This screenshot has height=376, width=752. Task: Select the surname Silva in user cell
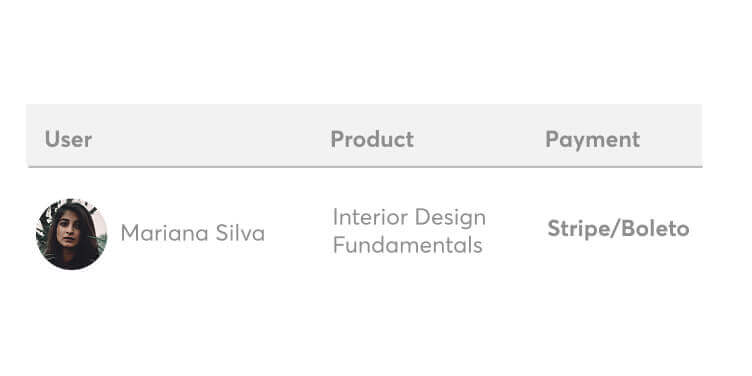coord(240,234)
